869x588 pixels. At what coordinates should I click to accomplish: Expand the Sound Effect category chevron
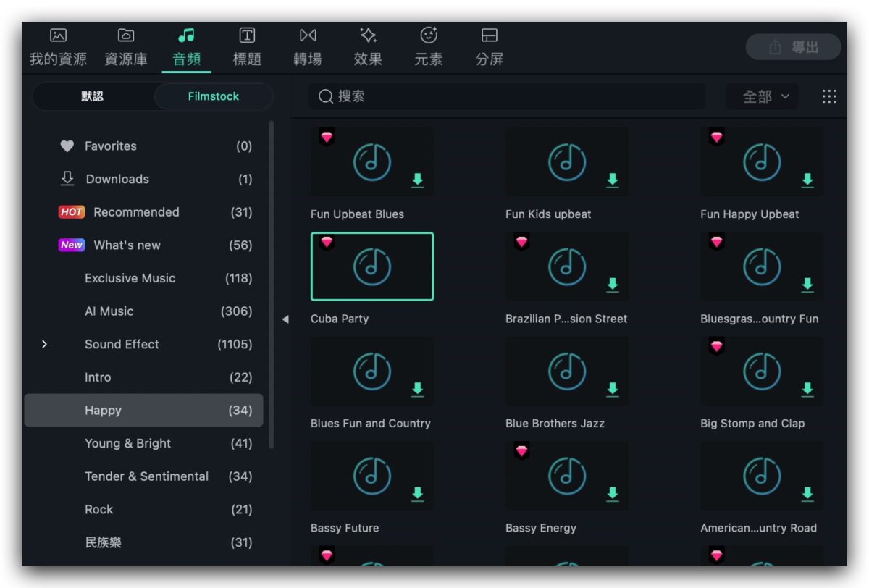point(44,344)
